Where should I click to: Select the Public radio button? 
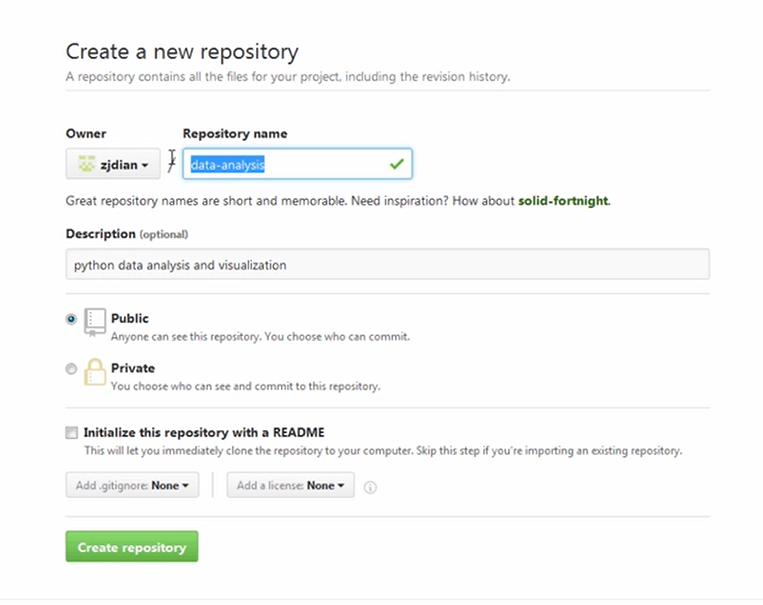71,319
